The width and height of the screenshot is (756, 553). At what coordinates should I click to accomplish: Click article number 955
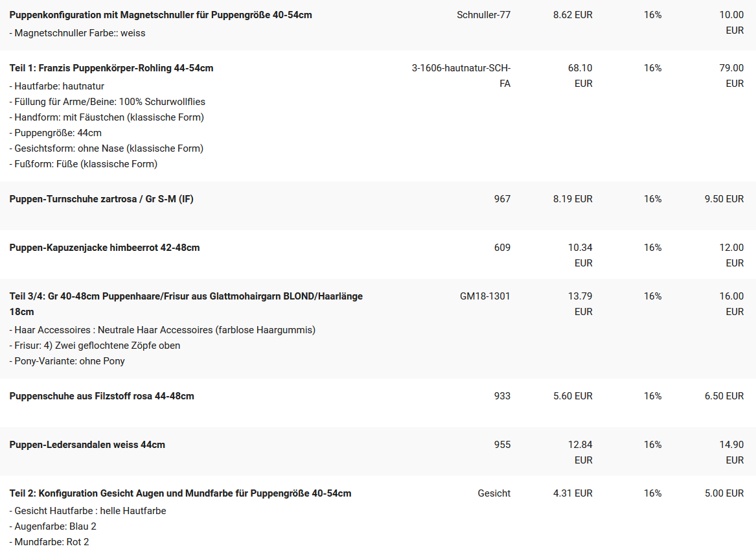click(x=502, y=445)
